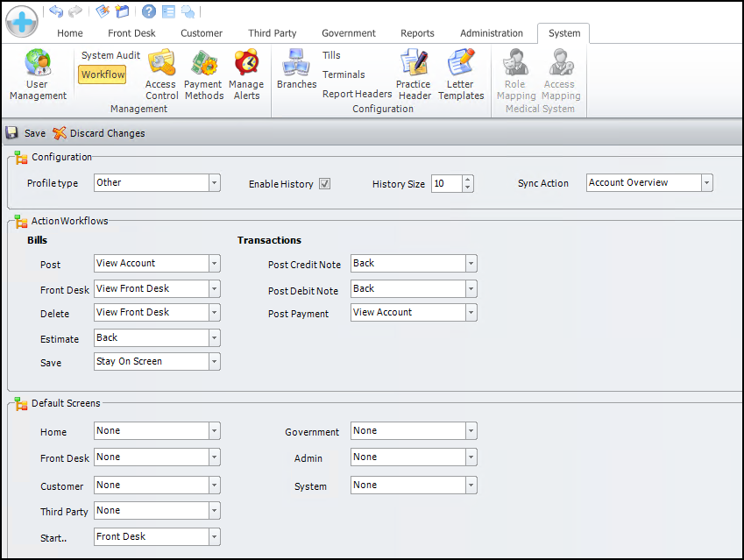Viewport: 744px width, 560px height.
Task: Expand the Profile type dropdown
Action: (x=215, y=183)
